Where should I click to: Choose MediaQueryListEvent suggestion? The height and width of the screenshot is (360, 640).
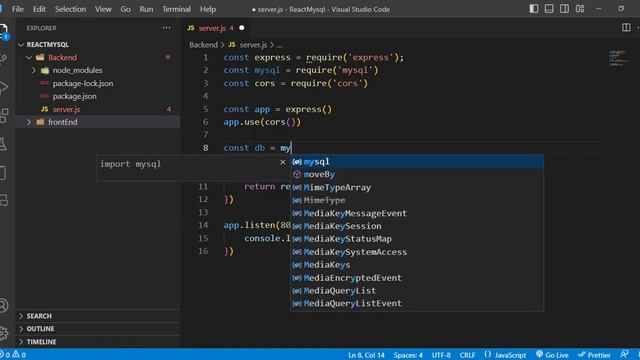(417, 303)
